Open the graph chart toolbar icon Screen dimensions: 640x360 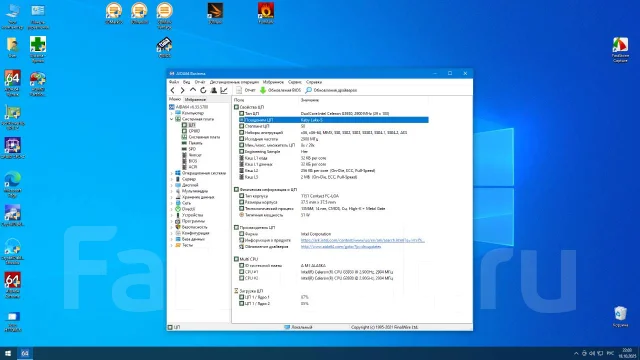[224, 90]
